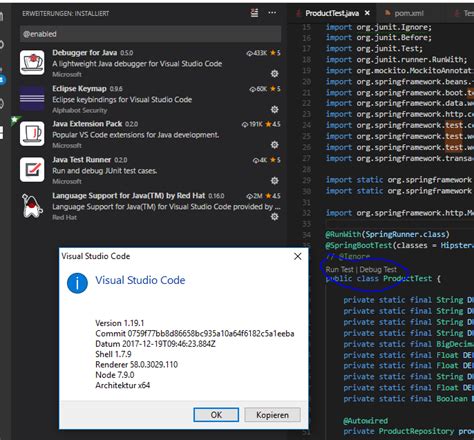
Task: Switch to the ProductTest.java tab
Action: coord(332,13)
